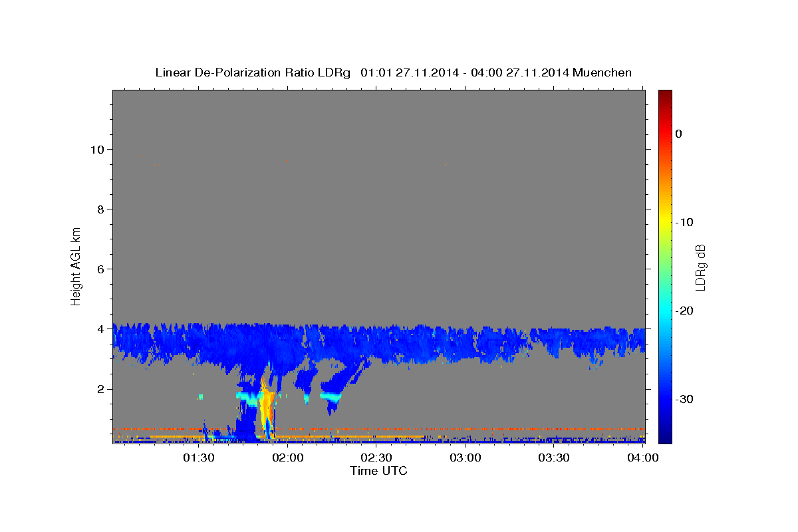798x532 pixels.
Task: Click the blue -30 dB colorbar region
Action: 665,399
